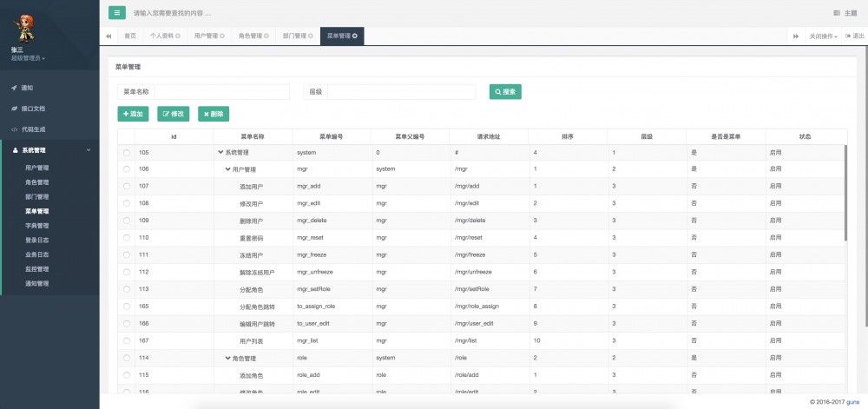Close the active 菜单管理 tab via its x icon
The width and height of the screenshot is (868, 409).
pos(355,36)
